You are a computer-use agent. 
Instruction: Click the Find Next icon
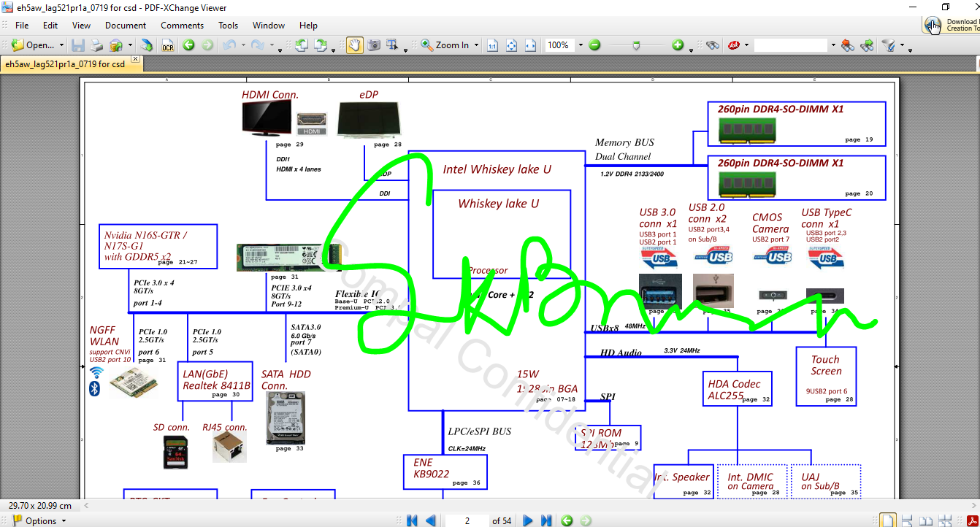[867, 45]
